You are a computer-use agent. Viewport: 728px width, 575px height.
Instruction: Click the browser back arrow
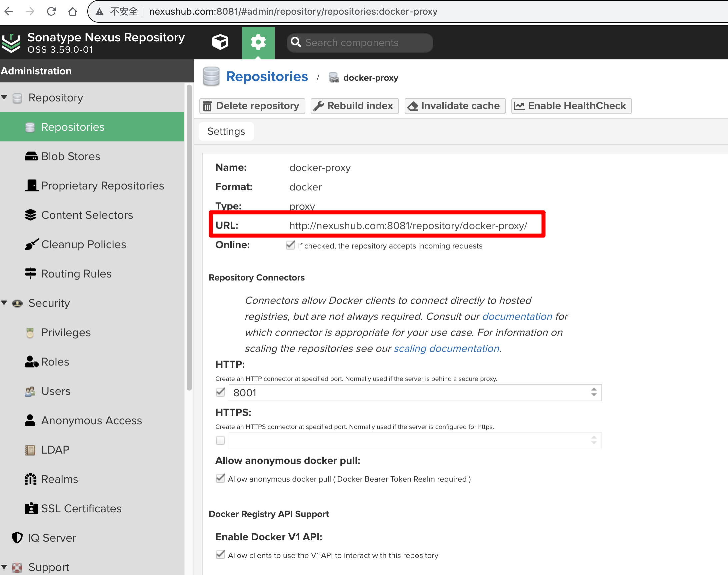9,11
